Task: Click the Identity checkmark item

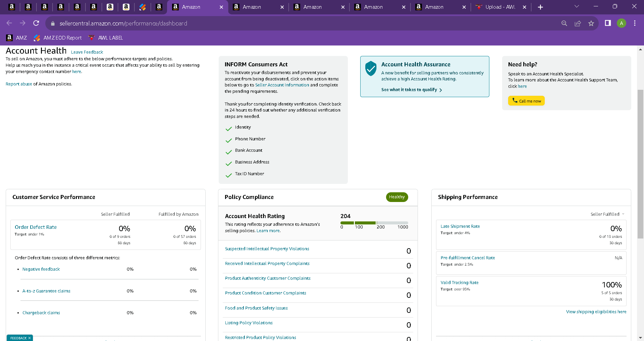Action: [x=238, y=128]
